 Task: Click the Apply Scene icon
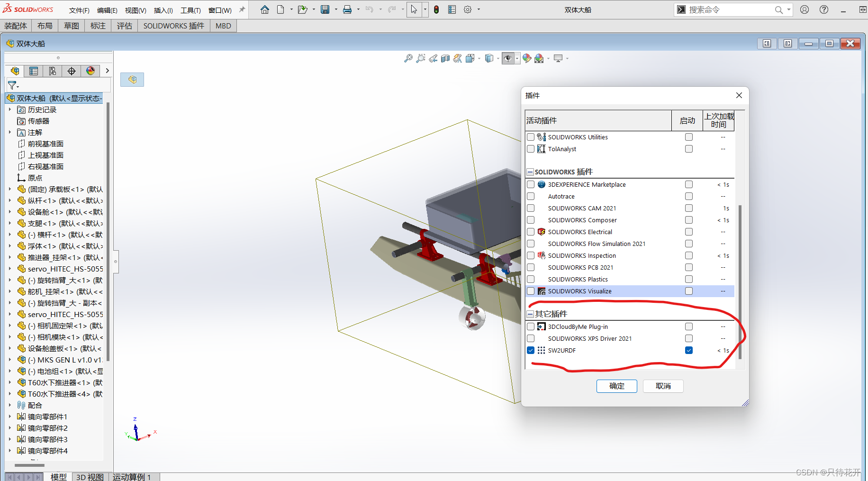point(539,58)
